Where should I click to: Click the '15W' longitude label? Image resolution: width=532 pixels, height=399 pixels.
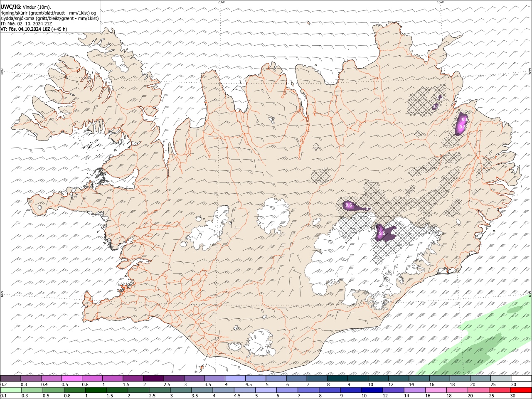click(x=440, y=2)
